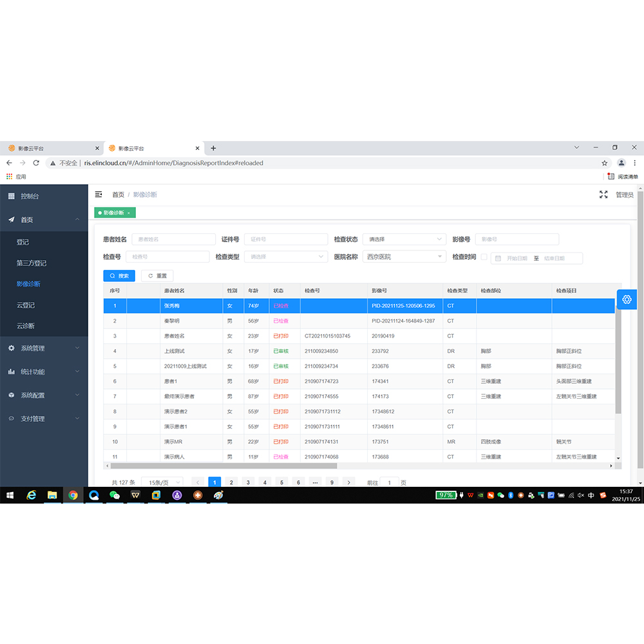Open the 云诊断 menu item

click(26, 326)
